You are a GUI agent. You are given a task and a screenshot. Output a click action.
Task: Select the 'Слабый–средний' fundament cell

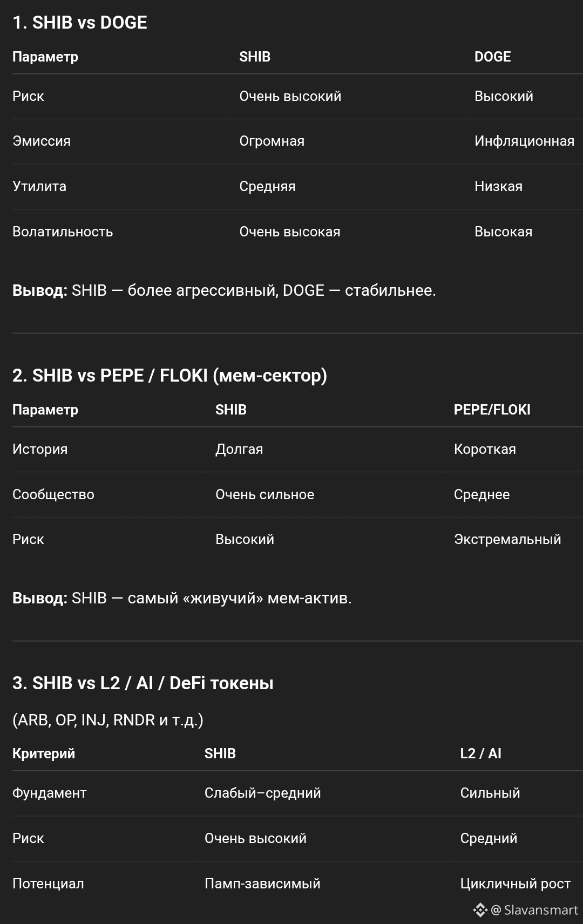coord(262,793)
